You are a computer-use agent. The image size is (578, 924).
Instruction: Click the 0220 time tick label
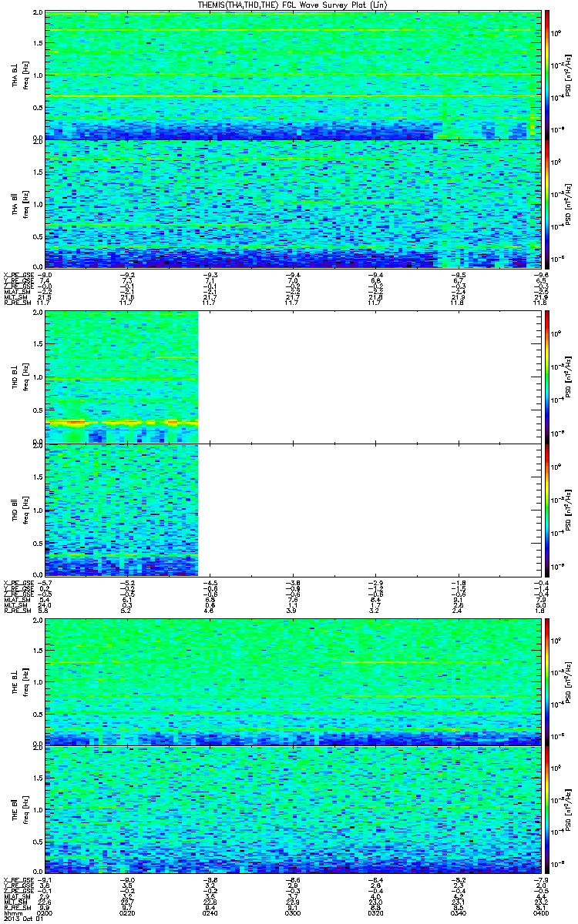pyautogui.click(x=127, y=912)
